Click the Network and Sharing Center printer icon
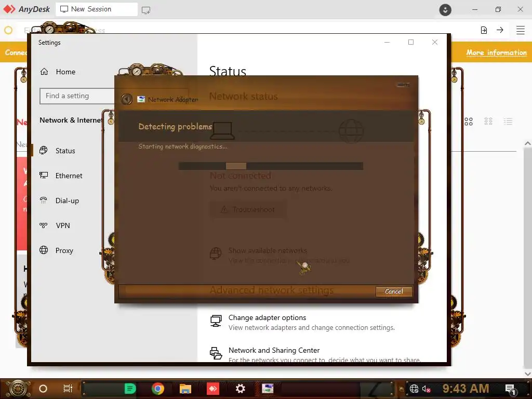 [216, 353]
